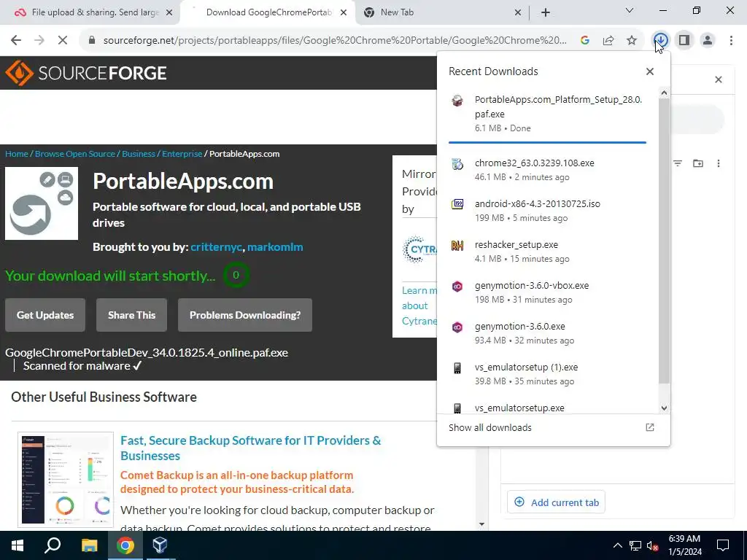Click Show all downloads

tap(489, 427)
